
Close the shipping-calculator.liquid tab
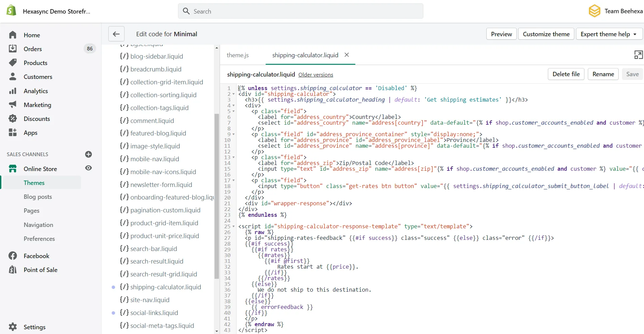(347, 55)
